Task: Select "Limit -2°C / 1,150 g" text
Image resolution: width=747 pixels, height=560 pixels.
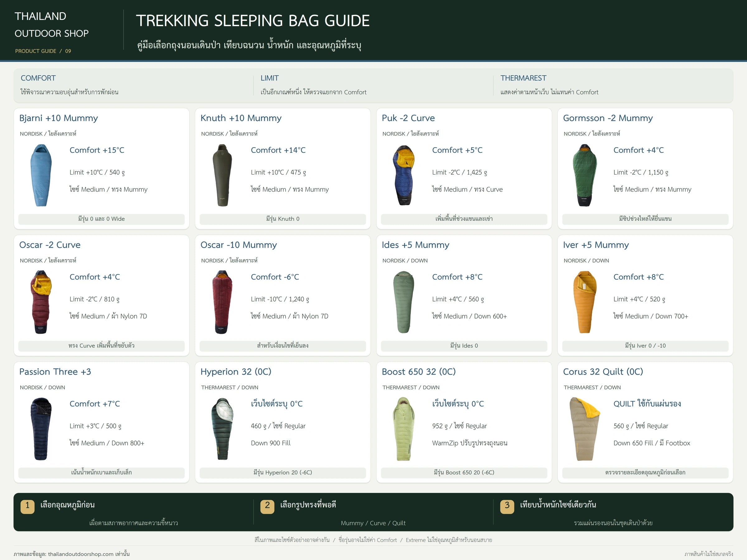Action: pos(641,172)
